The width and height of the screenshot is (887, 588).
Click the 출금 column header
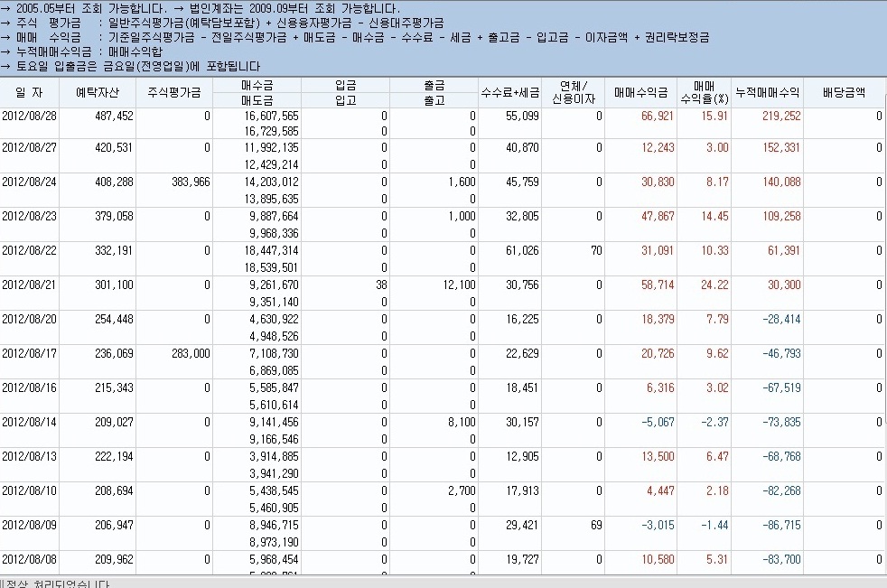point(434,85)
